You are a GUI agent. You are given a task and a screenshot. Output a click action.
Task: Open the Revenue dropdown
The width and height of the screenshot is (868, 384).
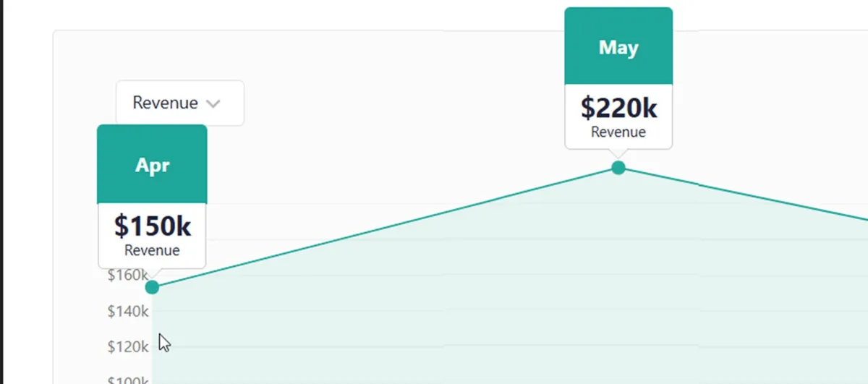(x=180, y=103)
